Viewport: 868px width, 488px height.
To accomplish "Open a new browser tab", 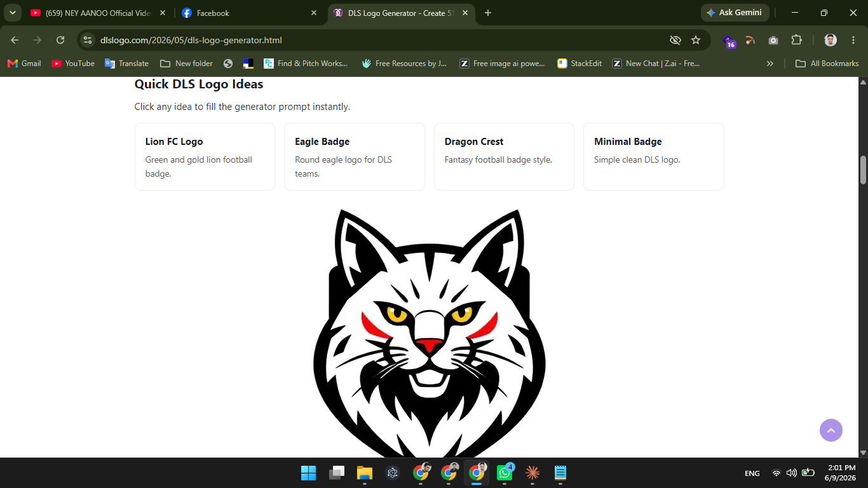I will (x=488, y=13).
